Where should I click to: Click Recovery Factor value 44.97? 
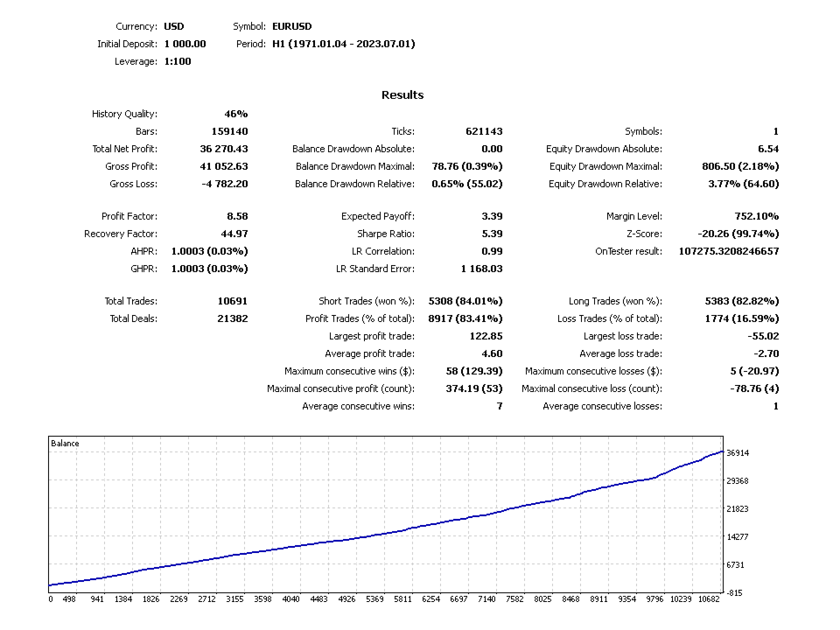(x=234, y=234)
